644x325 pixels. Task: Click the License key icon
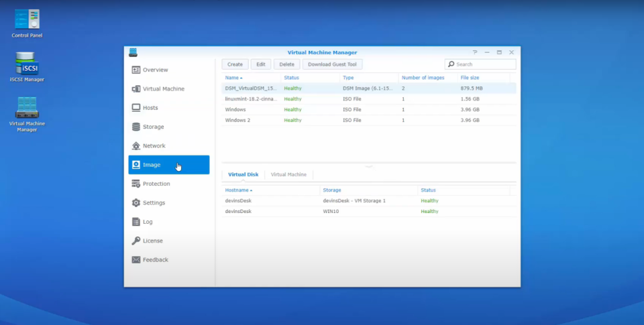136,241
